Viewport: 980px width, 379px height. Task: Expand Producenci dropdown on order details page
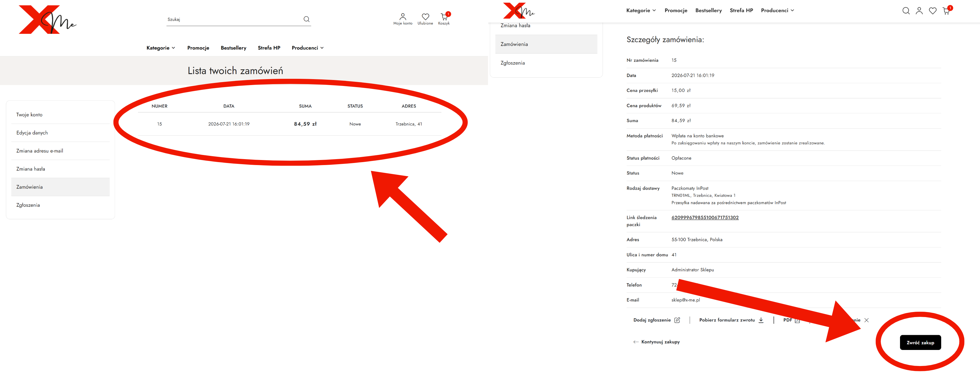tap(777, 11)
